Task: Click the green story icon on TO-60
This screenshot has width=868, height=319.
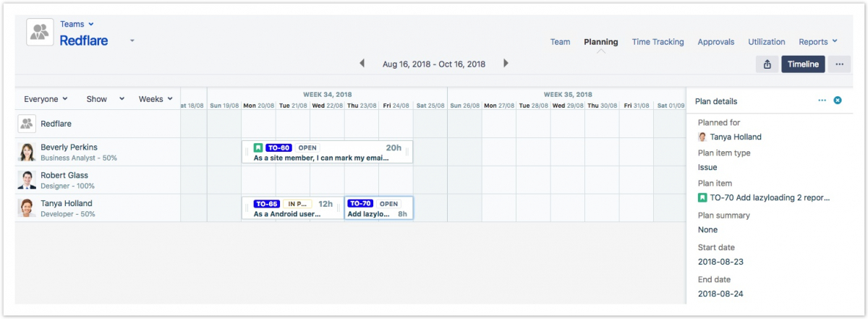Action: (x=258, y=148)
